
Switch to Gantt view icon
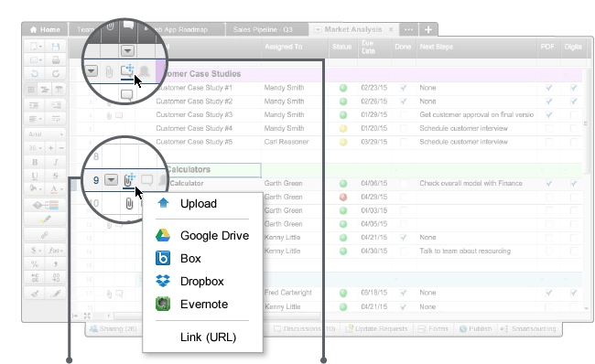[45, 90]
